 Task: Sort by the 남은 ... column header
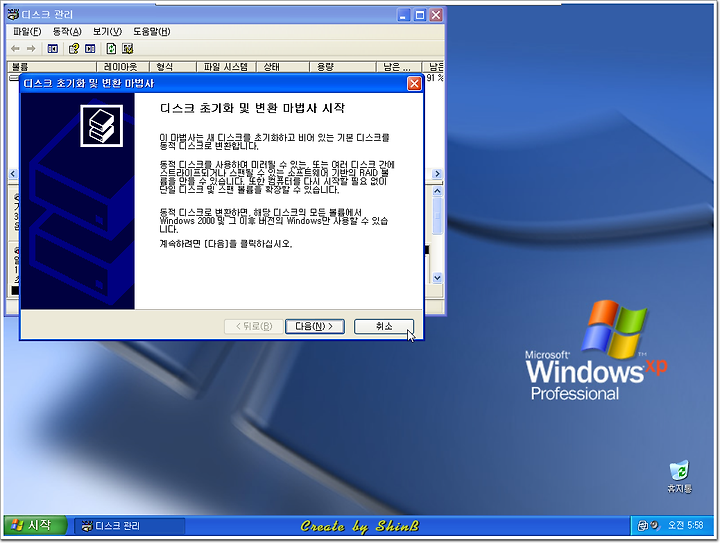click(x=399, y=67)
